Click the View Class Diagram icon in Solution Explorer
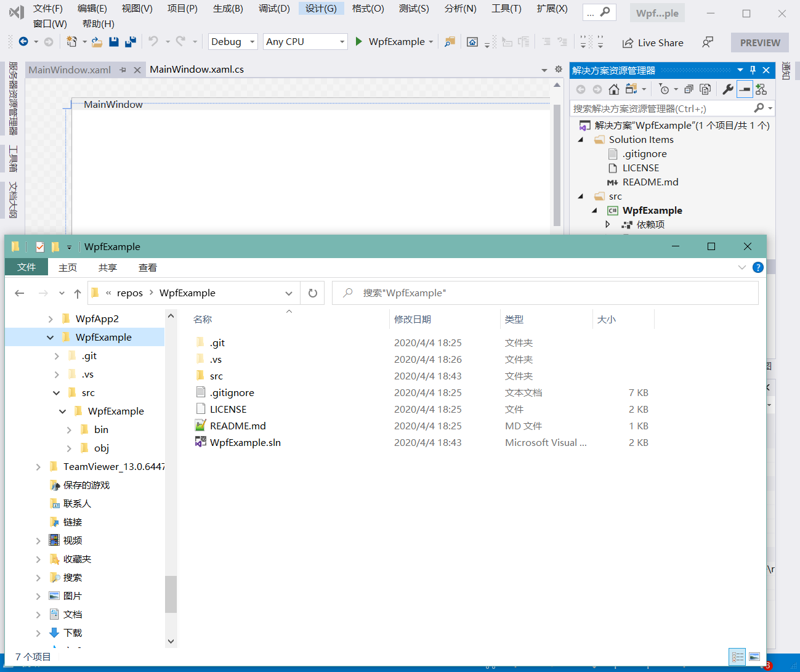Viewport: 800px width, 672px height. click(x=761, y=89)
